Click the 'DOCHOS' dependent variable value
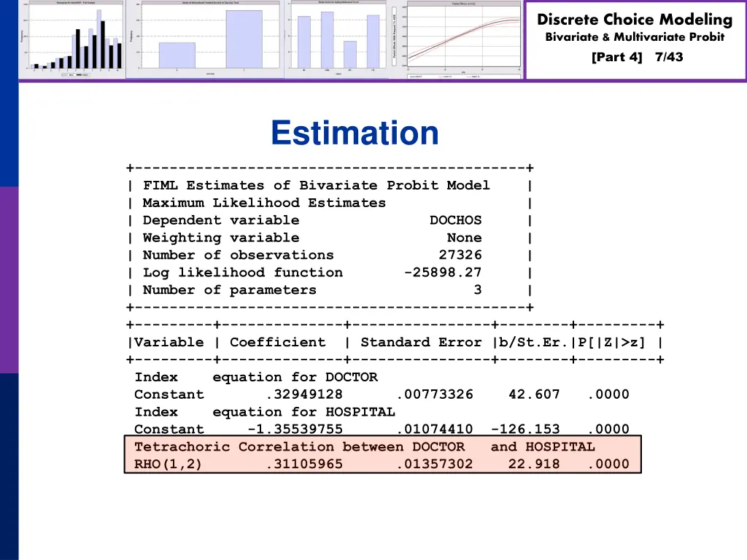The height and width of the screenshot is (560, 747). (x=455, y=220)
